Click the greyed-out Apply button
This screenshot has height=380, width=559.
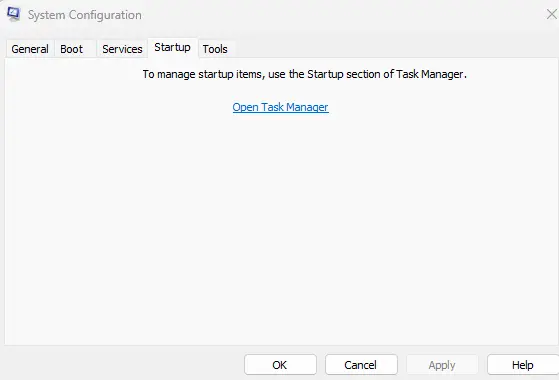(x=442, y=365)
